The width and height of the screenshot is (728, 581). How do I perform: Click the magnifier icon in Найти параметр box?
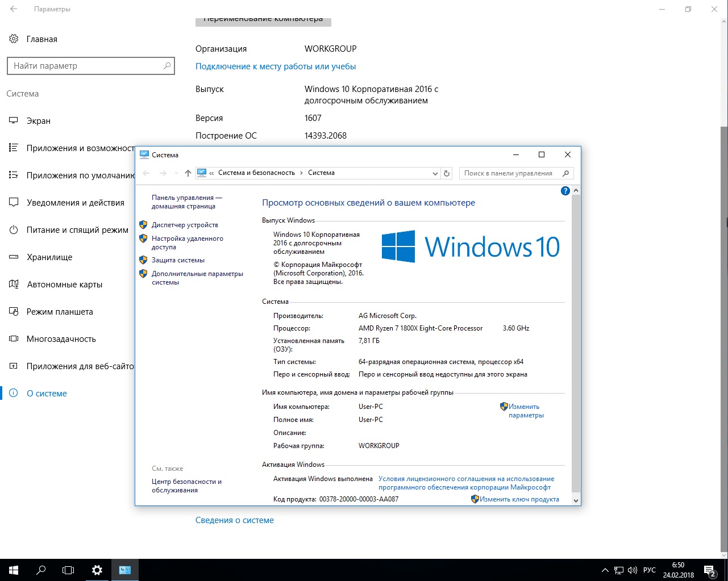click(x=167, y=66)
